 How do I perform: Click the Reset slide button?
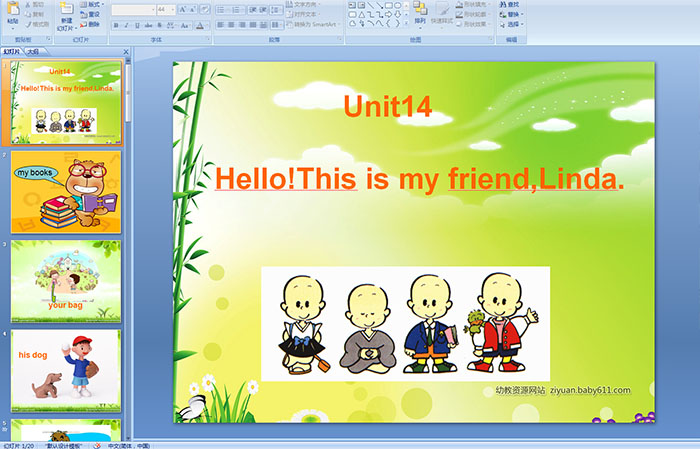tap(90, 14)
